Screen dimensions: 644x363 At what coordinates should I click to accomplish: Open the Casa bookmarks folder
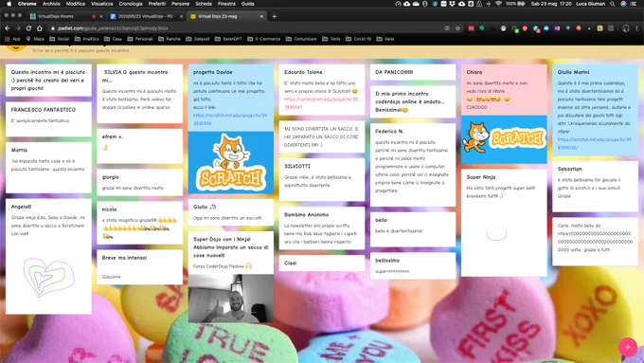pos(113,39)
